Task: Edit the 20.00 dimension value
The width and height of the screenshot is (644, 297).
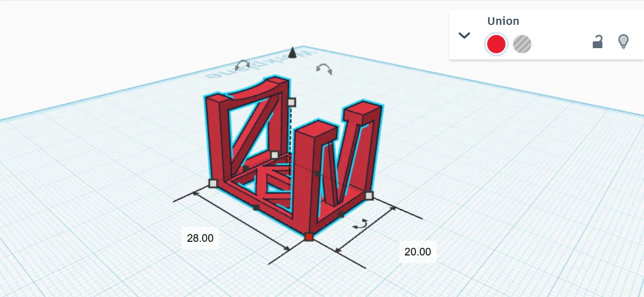Action: pyautogui.click(x=418, y=251)
